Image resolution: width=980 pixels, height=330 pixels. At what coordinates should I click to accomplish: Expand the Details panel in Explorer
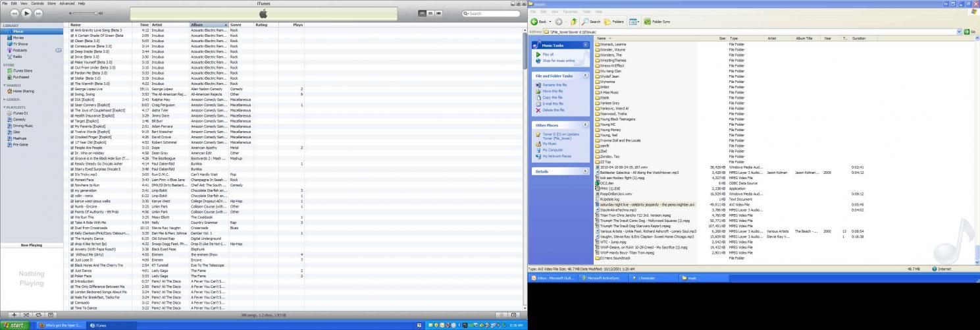pyautogui.click(x=585, y=171)
